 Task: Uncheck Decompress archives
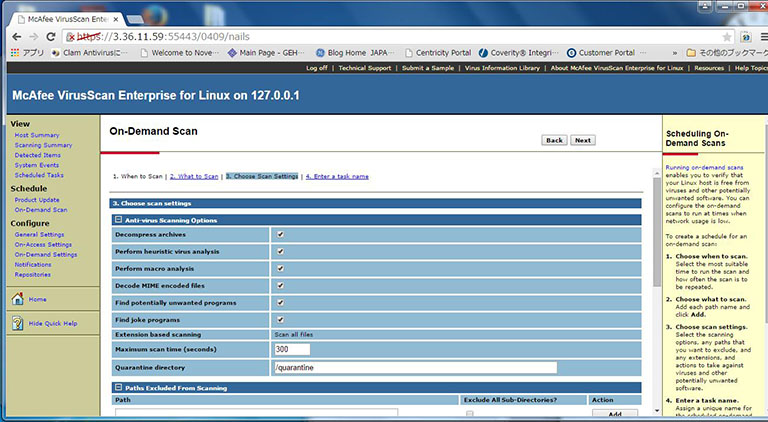280,234
